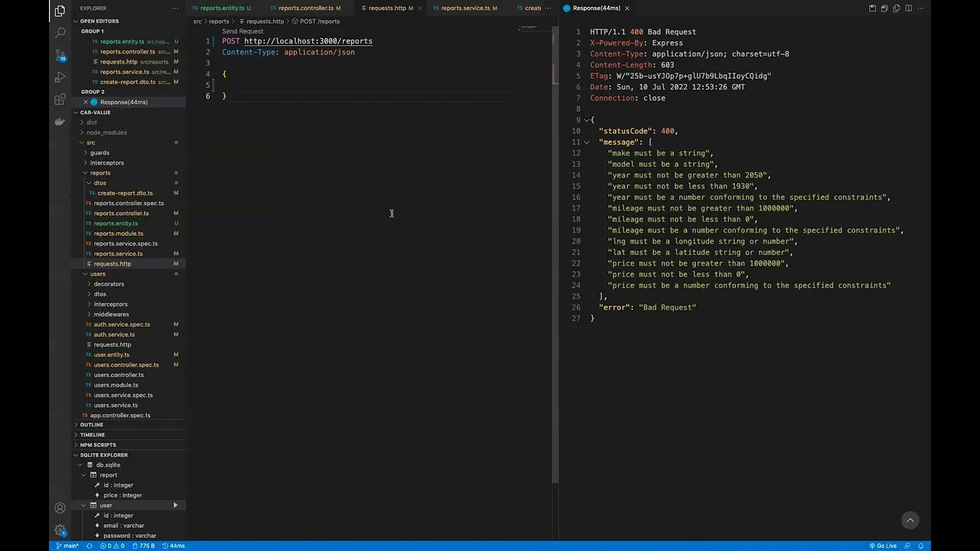Close Response(44ms) in Open Editors list
This screenshot has height=551, width=980.
(x=86, y=102)
